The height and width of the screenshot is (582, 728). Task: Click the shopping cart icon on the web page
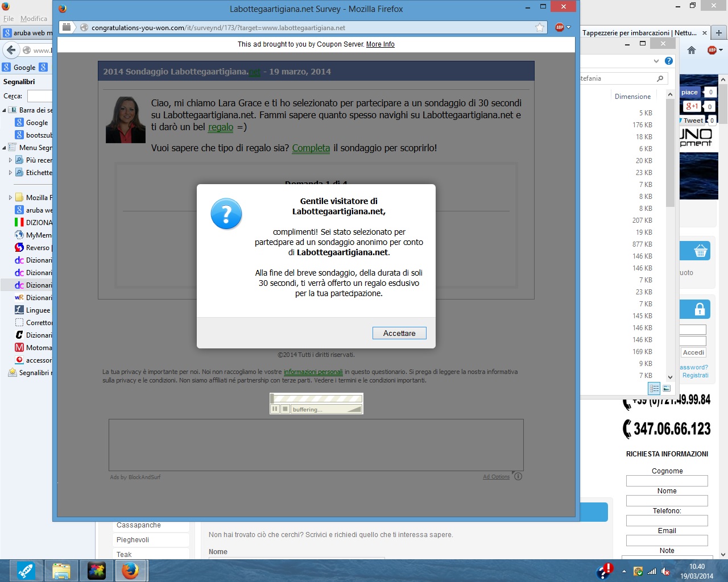coord(700,251)
